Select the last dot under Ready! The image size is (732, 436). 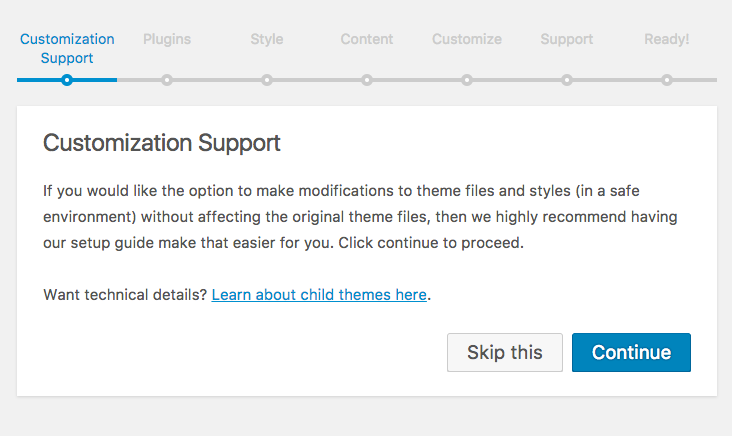(667, 80)
